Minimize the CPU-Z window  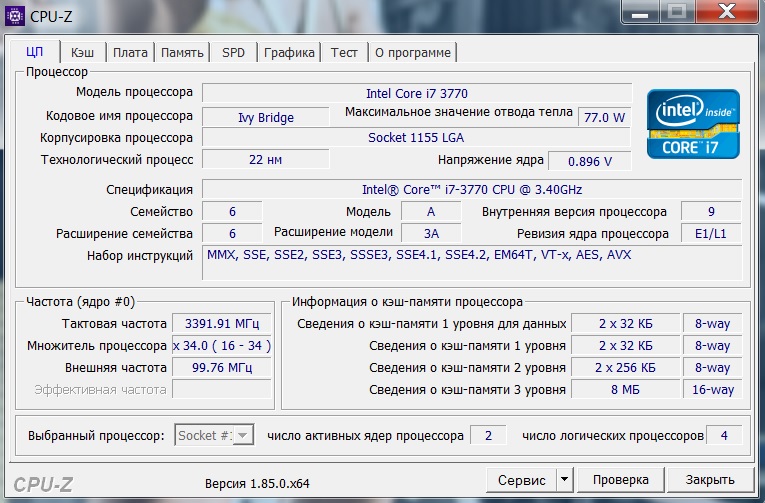coord(640,12)
